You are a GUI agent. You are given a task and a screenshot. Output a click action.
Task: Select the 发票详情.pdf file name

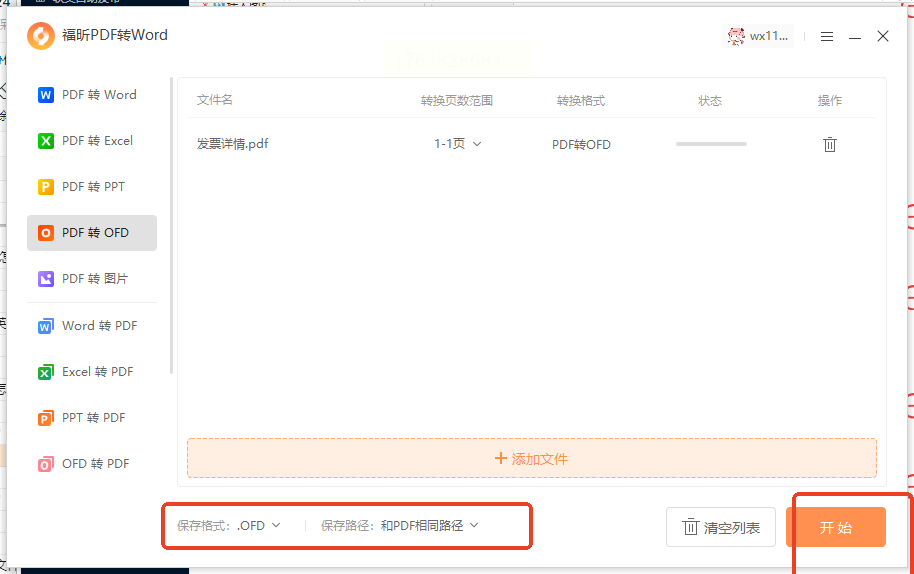click(x=232, y=144)
